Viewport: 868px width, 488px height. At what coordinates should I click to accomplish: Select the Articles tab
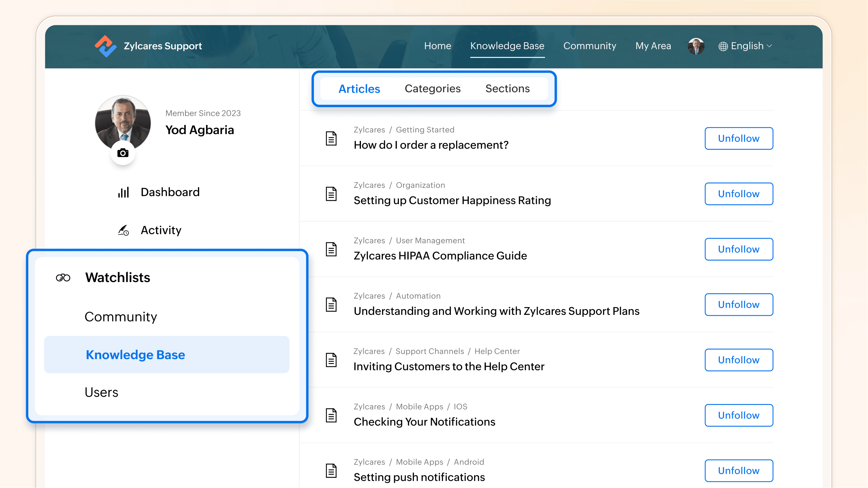pyautogui.click(x=359, y=89)
